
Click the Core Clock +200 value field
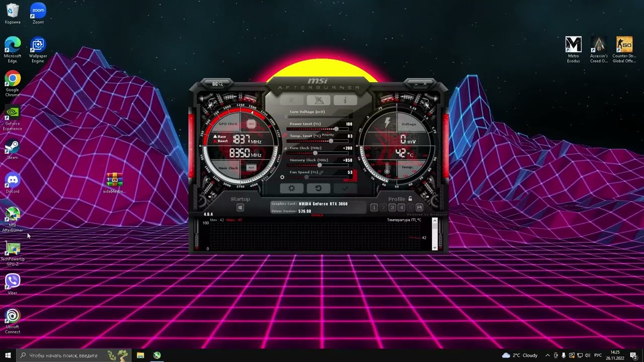tap(348, 148)
